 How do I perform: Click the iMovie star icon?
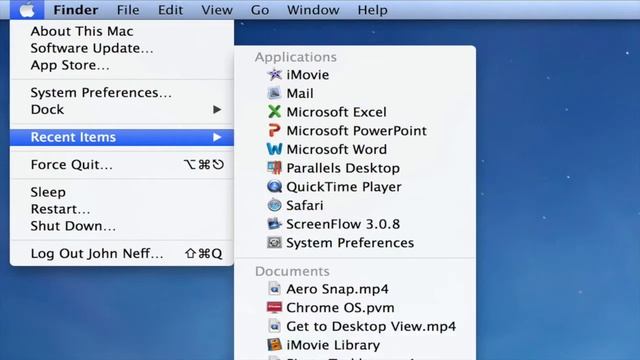click(274, 75)
